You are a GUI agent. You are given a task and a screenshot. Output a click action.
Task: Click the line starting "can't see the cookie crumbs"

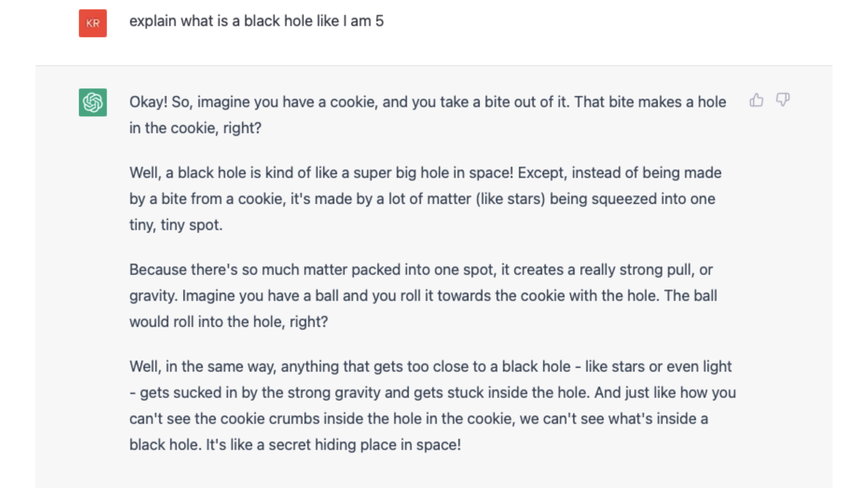pyautogui.click(x=418, y=419)
